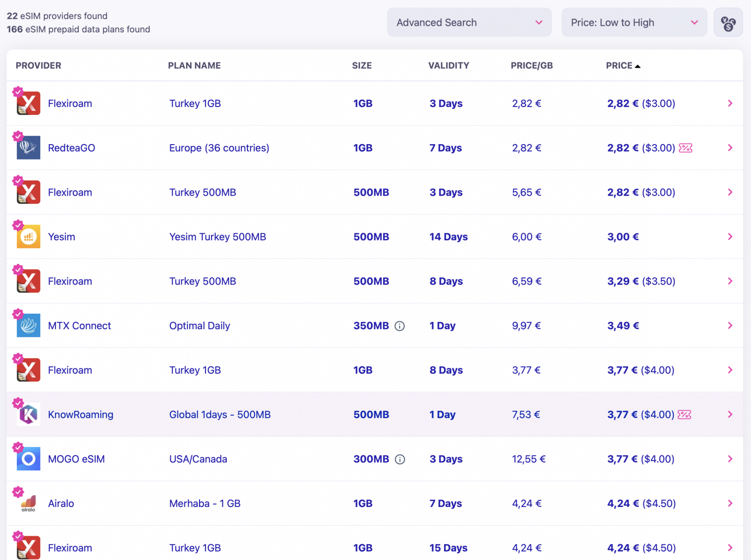Click the MTX Connect logo icon
Viewport: 751px width, 560px height.
(x=28, y=326)
